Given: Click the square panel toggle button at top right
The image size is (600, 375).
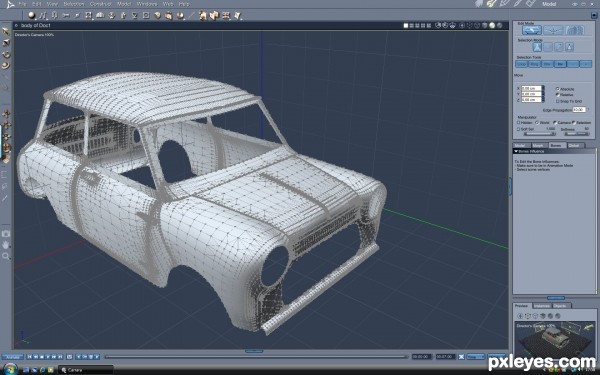Looking at the screenshot, I should 594,15.
